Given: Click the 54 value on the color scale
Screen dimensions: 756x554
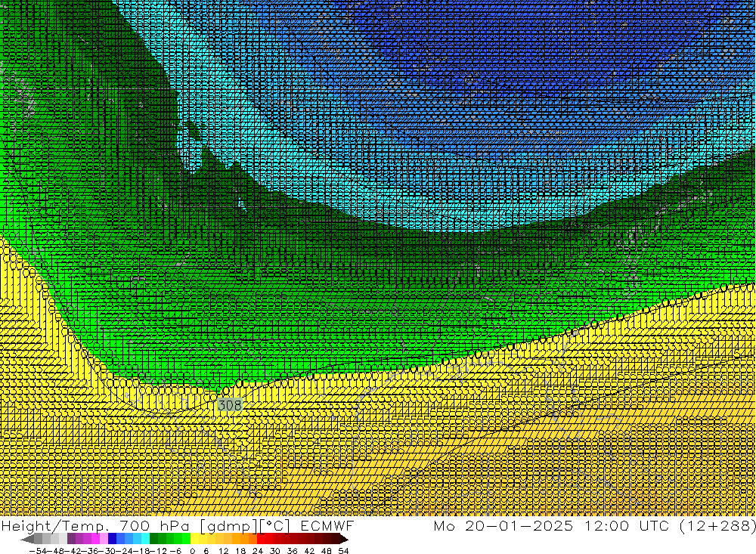Looking at the screenshot, I should (x=343, y=551).
